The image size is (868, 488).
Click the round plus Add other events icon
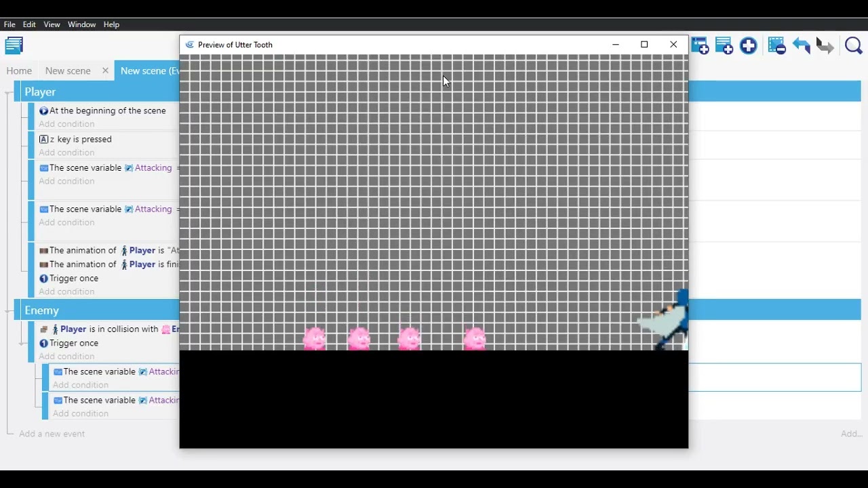coord(749,45)
